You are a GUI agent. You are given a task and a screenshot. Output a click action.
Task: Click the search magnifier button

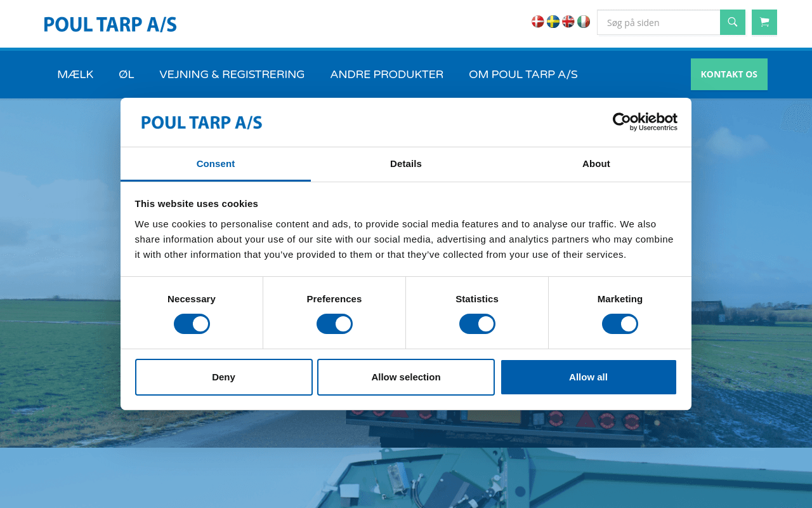coord(733,22)
